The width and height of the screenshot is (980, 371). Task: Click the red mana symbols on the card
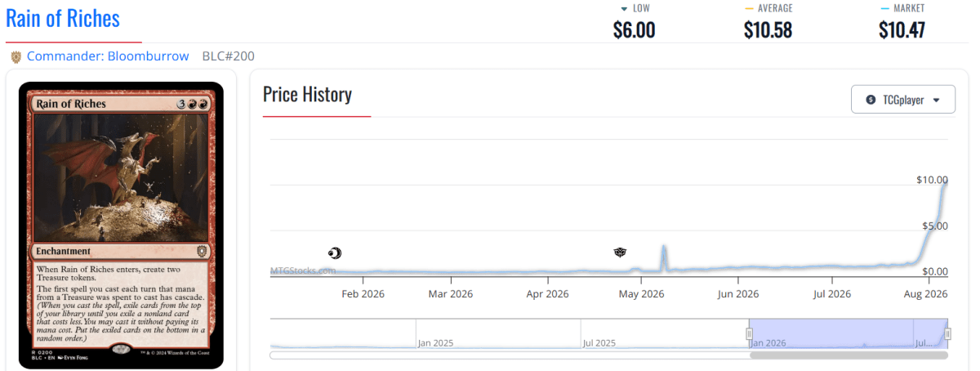tap(200, 104)
